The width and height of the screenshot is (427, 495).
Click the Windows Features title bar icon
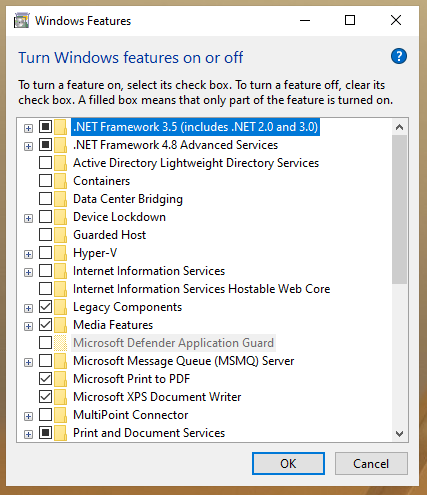click(x=22, y=21)
